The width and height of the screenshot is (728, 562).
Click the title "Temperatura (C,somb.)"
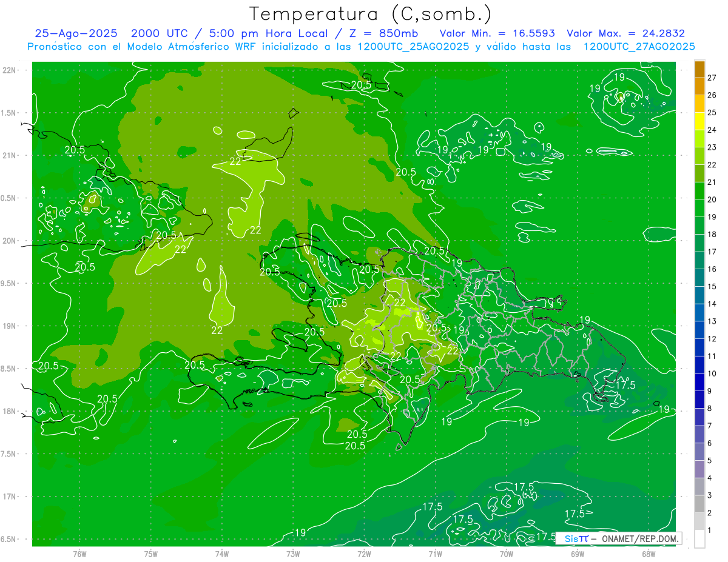tap(371, 14)
